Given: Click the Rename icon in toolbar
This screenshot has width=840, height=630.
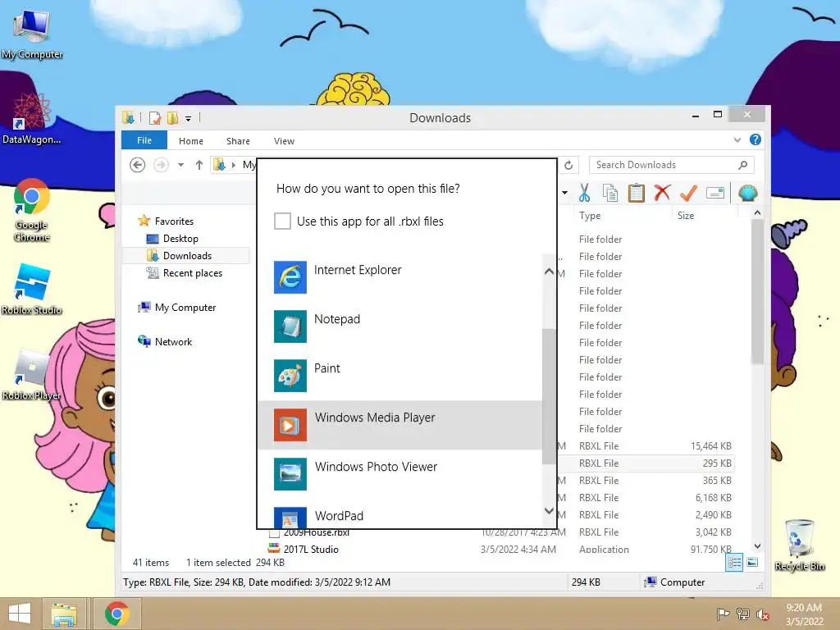Looking at the screenshot, I should pyautogui.click(x=715, y=193).
